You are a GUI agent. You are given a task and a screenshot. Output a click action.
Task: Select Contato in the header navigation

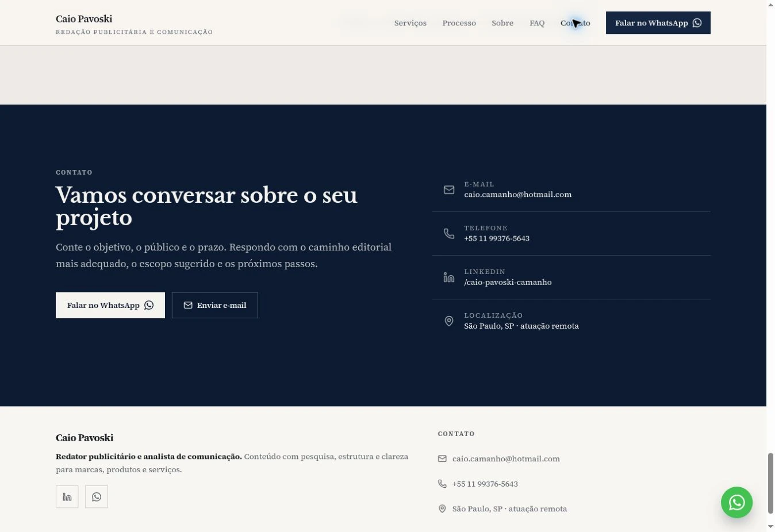(576, 23)
